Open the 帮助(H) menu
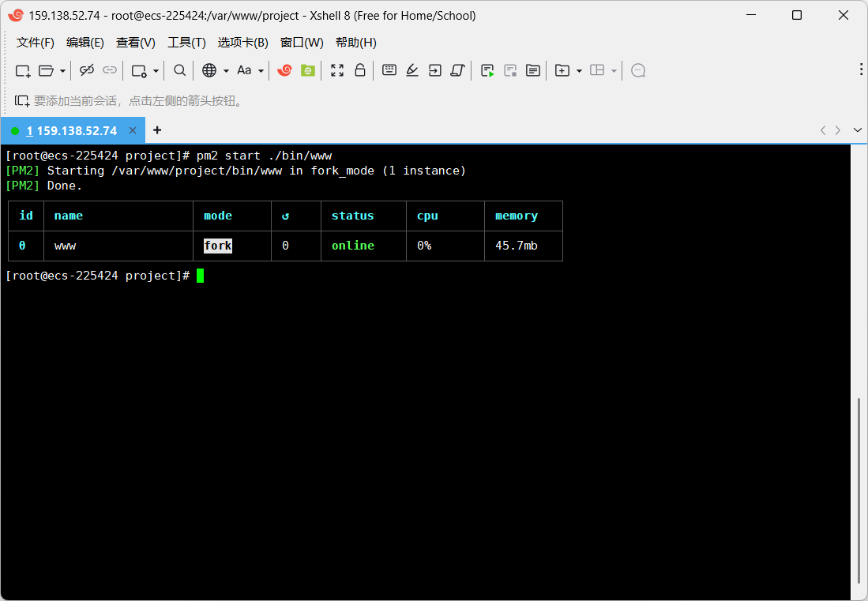Viewport: 868px width, 601px height. pos(356,43)
